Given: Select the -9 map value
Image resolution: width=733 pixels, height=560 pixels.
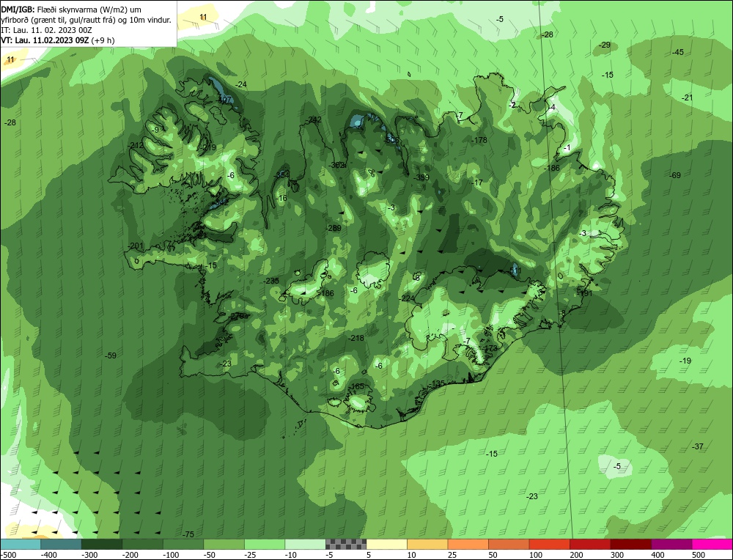Looking at the screenshot, I should pos(155,130).
